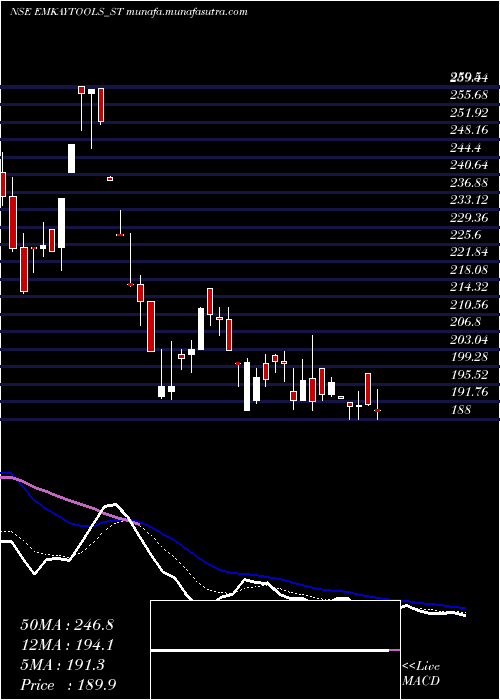Select the 12MA : 194.1 readout

coord(67,645)
